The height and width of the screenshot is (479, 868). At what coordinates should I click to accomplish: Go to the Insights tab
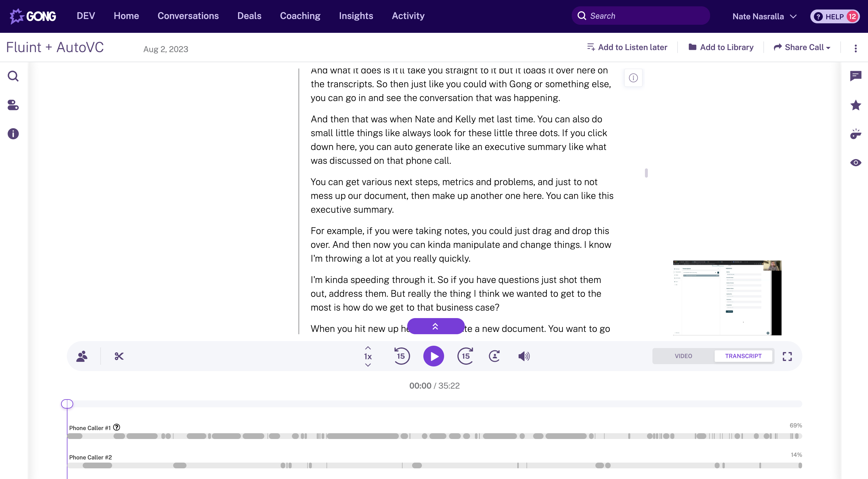point(356,16)
